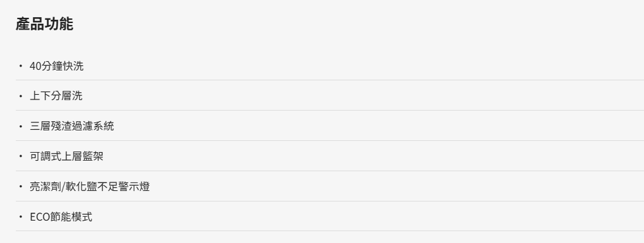Click the bullet dot before 可調式上層籃架
The width and height of the screenshot is (644, 243).
(x=20, y=156)
